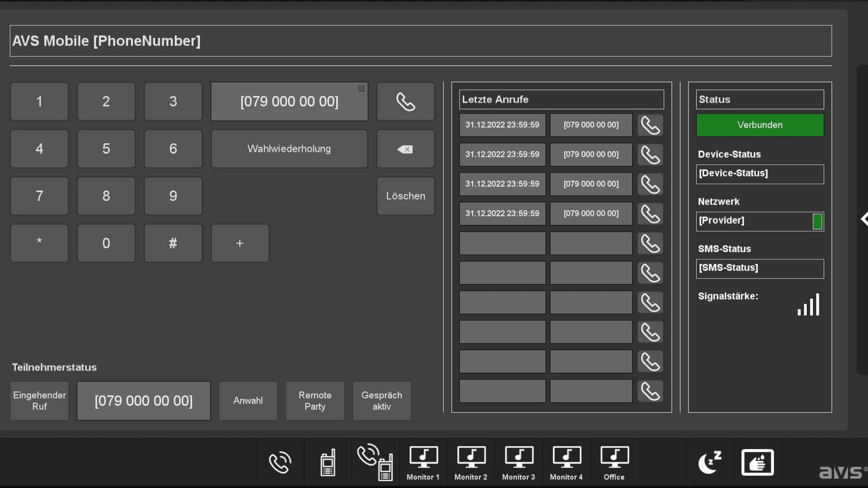
Task: Open the phone call icon in bottom bar
Action: tap(280, 462)
